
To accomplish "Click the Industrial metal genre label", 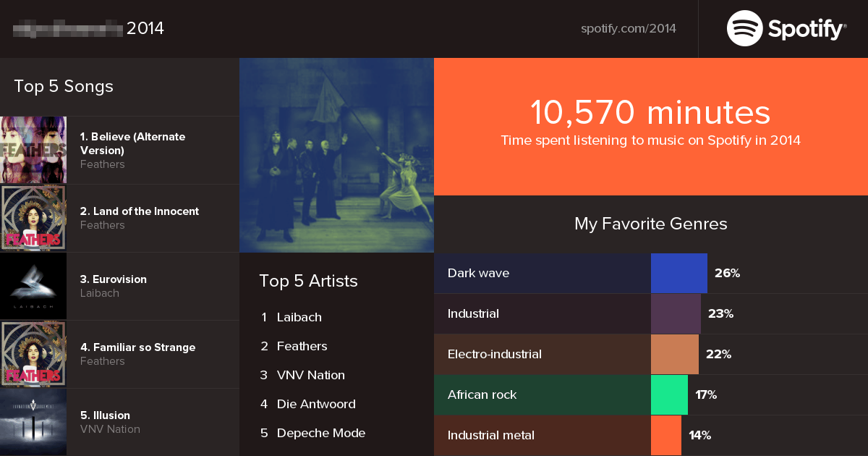I will click(490, 435).
